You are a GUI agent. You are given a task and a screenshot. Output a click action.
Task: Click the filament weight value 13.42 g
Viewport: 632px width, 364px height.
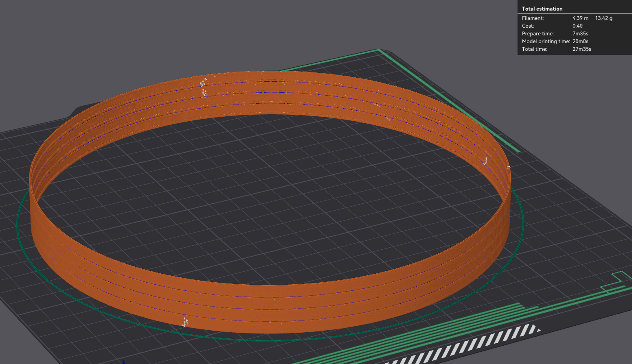[603, 18]
